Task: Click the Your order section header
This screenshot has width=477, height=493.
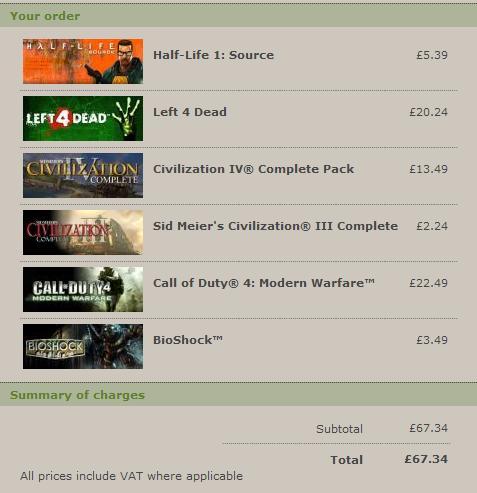Action: (45, 16)
